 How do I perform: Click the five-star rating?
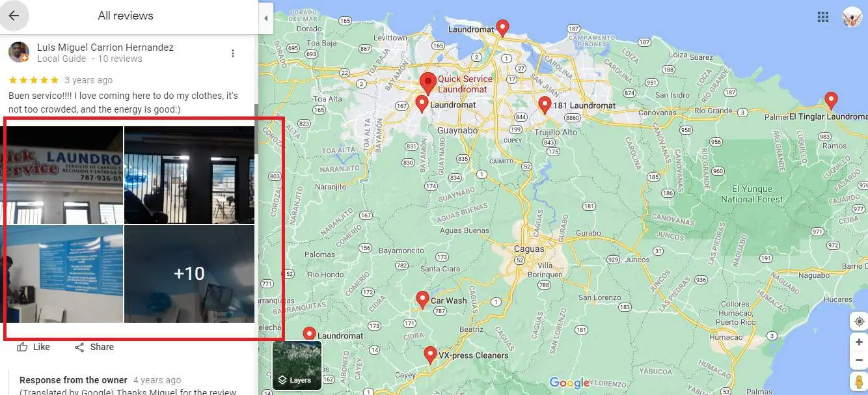tap(33, 80)
